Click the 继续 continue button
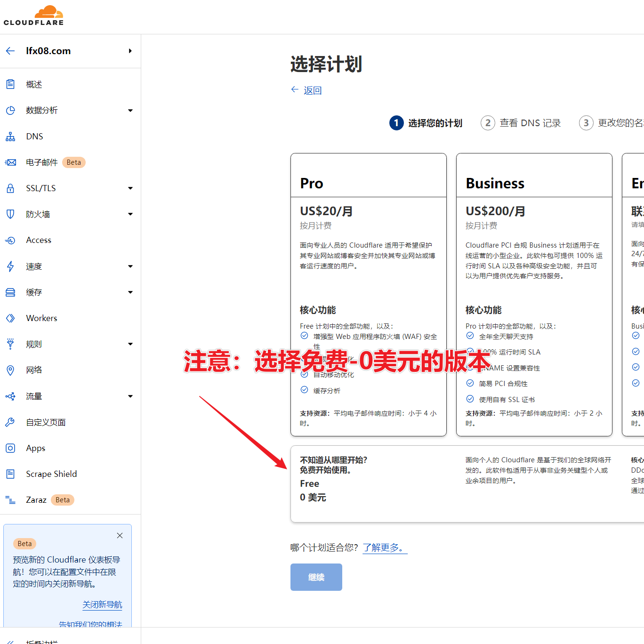 316,577
